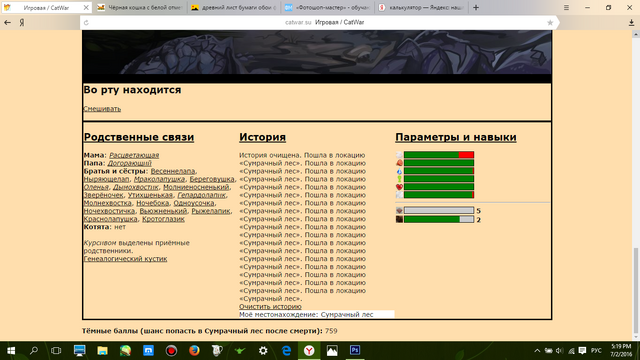The width and height of the screenshot is (640, 360).
Task: Click the thirst droplet parameter icon
Action: coord(399,171)
